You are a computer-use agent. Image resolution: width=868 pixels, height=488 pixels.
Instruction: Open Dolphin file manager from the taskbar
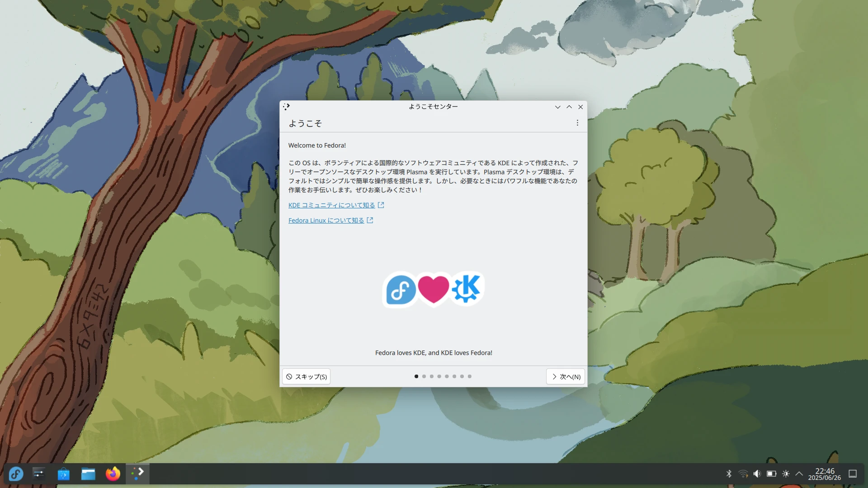pos(88,474)
